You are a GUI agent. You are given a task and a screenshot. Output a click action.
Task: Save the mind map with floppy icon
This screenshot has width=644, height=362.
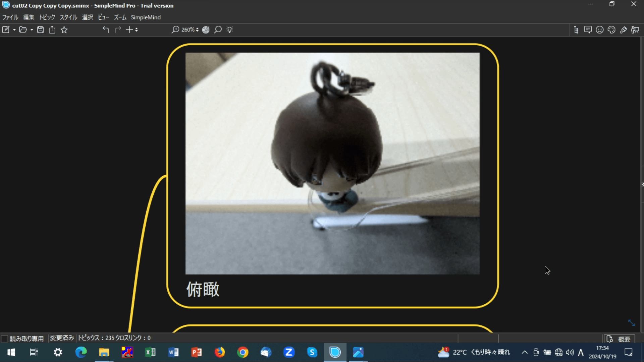coord(40,29)
